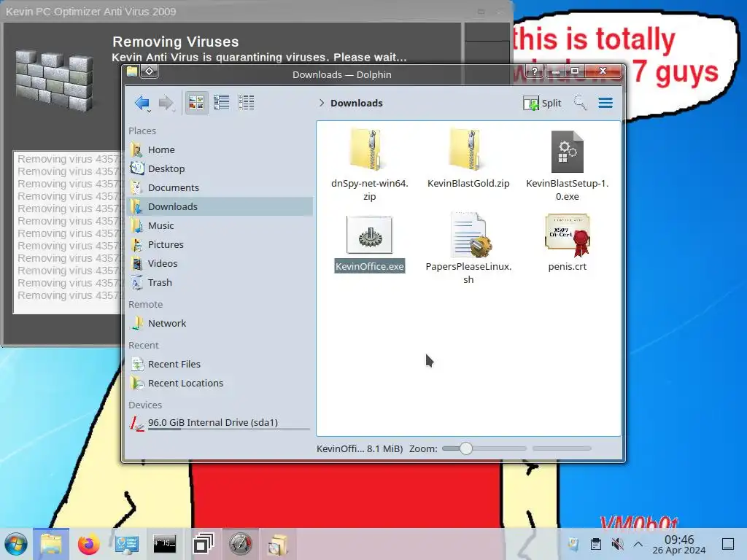Open the clock showing 09:46

click(x=679, y=544)
